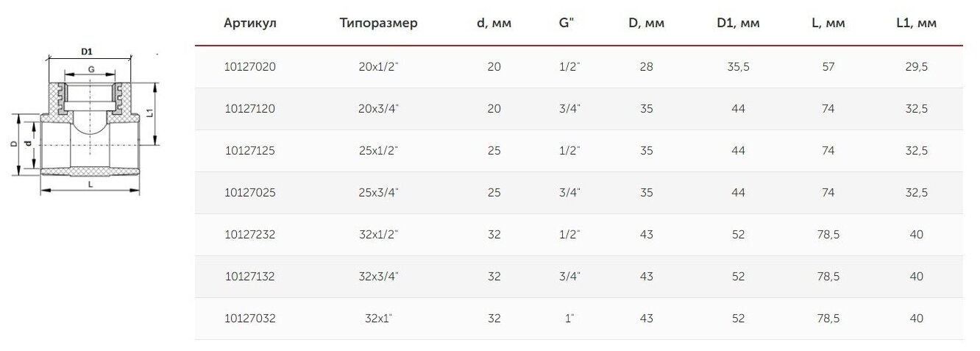The width and height of the screenshot is (980, 351).
Task: Click the D1, мм column header
Action: [738, 24]
